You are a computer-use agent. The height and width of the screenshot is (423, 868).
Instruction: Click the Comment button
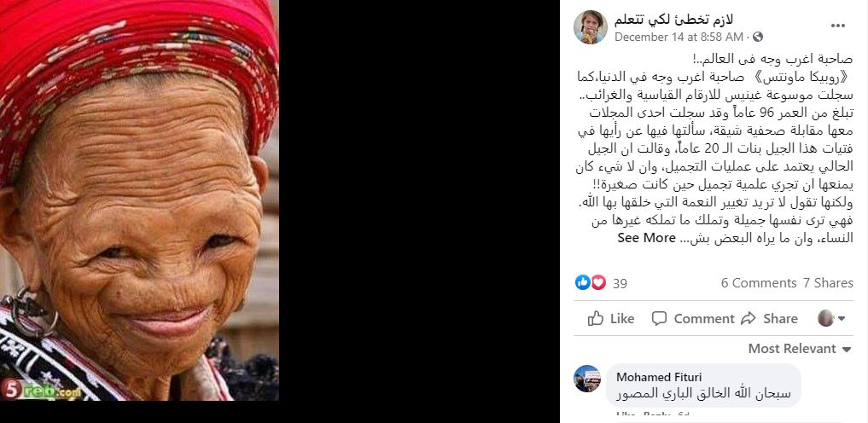[692, 318]
